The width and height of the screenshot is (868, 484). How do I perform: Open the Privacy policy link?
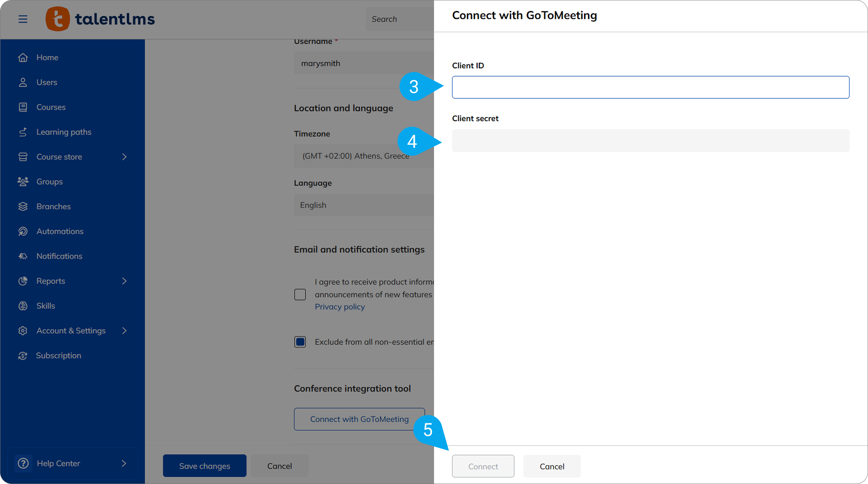click(340, 307)
